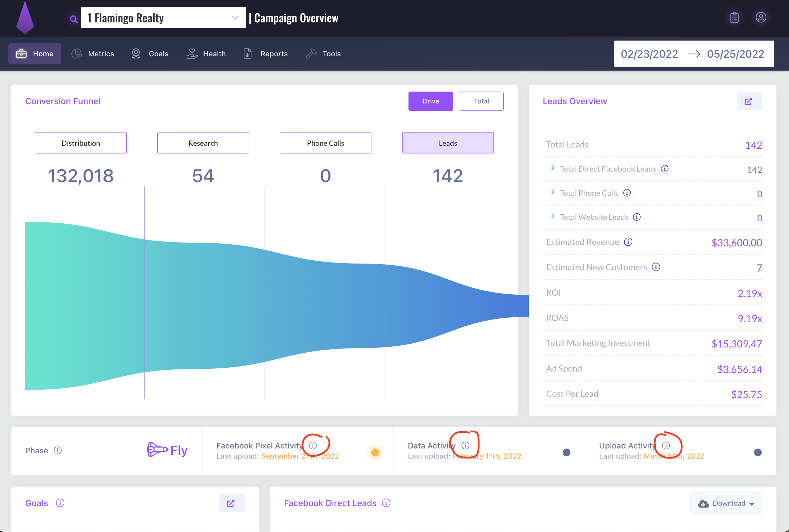The width and height of the screenshot is (789, 532).
Task: Open the user profile icon
Action: (x=761, y=17)
